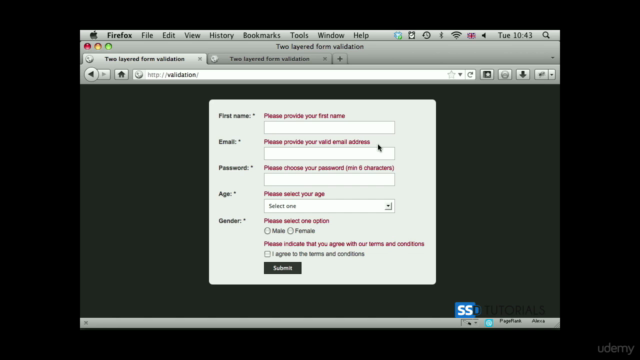640x360 pixels.
Task: Open the UK flag input source menu
Action: point(471,36)
